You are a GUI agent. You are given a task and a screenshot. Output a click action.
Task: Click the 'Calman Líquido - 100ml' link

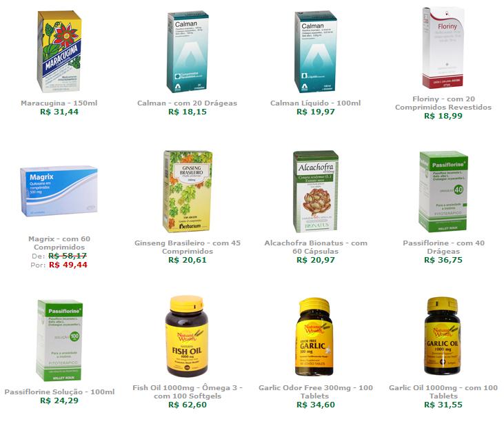(315, 103)
